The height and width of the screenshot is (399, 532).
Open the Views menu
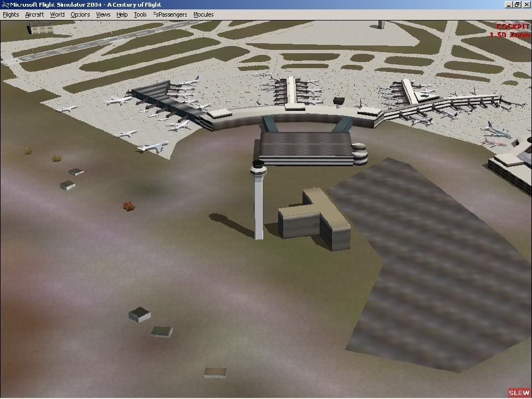103,14
